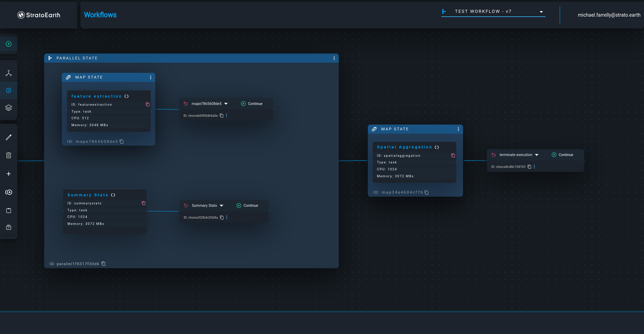Open the Workflows menu item

100,15
